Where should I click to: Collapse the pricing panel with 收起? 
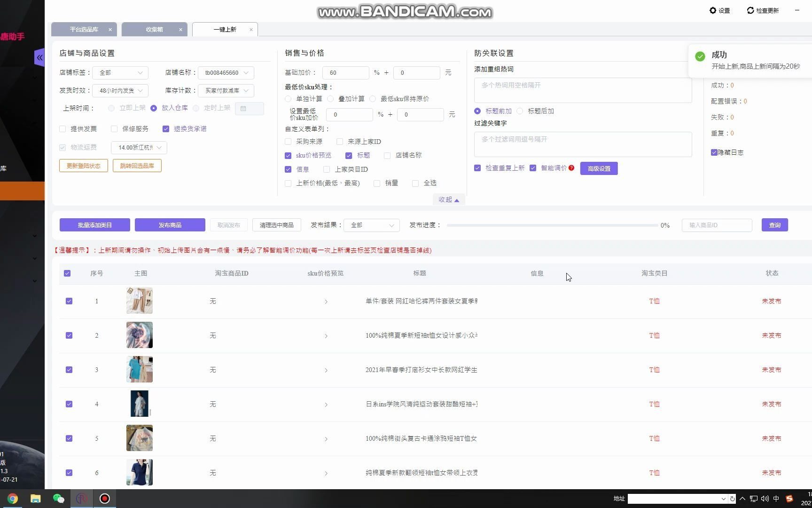coord(448,199)
